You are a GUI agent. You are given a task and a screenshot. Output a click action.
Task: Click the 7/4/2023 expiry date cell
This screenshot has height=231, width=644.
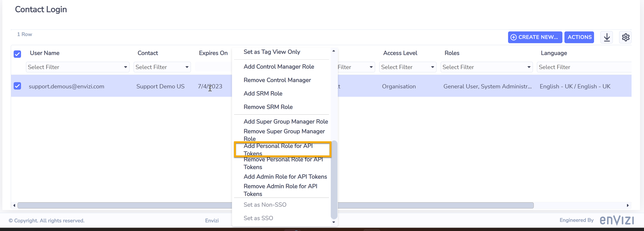pos(210,86)
